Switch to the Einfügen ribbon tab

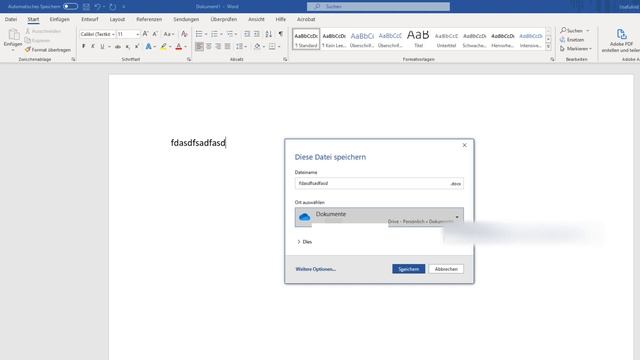(x=60, y=19)
